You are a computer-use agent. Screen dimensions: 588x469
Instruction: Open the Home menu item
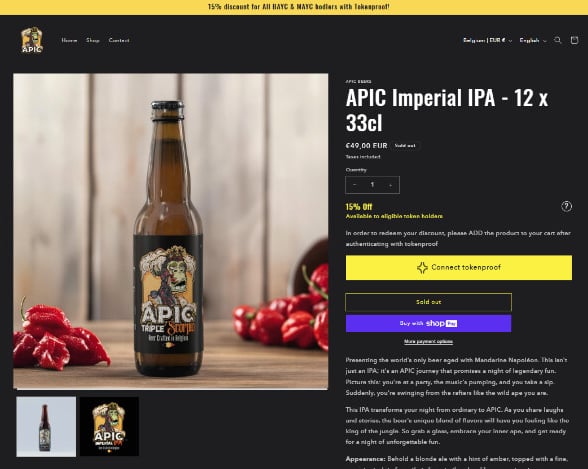(69, 40)
